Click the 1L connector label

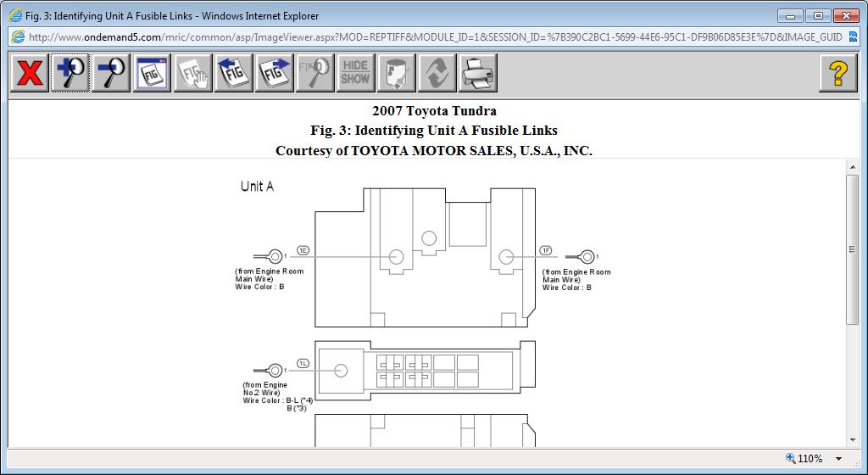(x=303, y=364)
